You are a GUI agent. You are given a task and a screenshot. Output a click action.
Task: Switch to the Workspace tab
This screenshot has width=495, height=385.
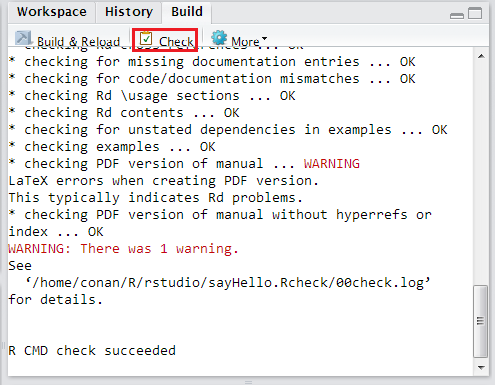click(x=52, y=12)
